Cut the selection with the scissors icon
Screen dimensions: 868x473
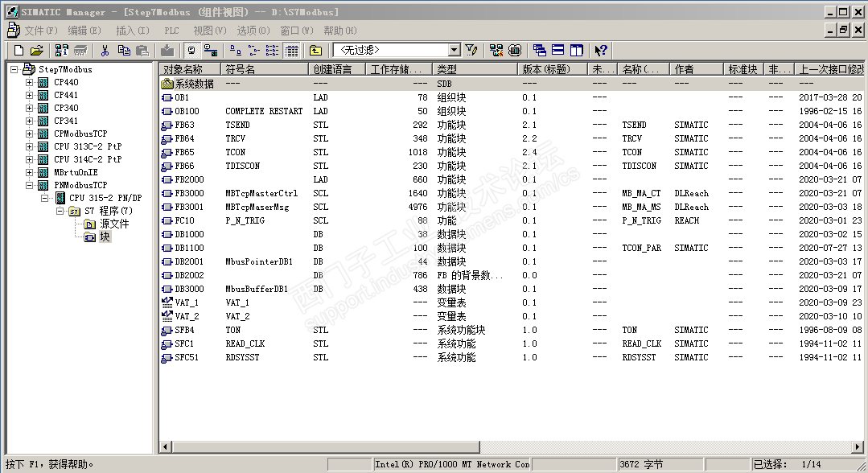click(x=105, y=51)
